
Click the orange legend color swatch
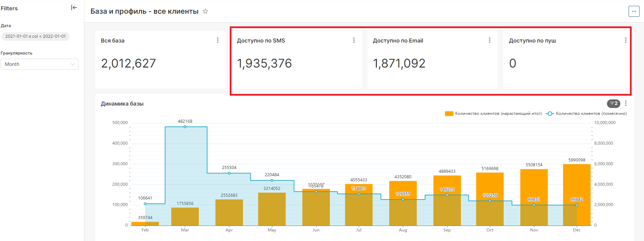[449, 113]
